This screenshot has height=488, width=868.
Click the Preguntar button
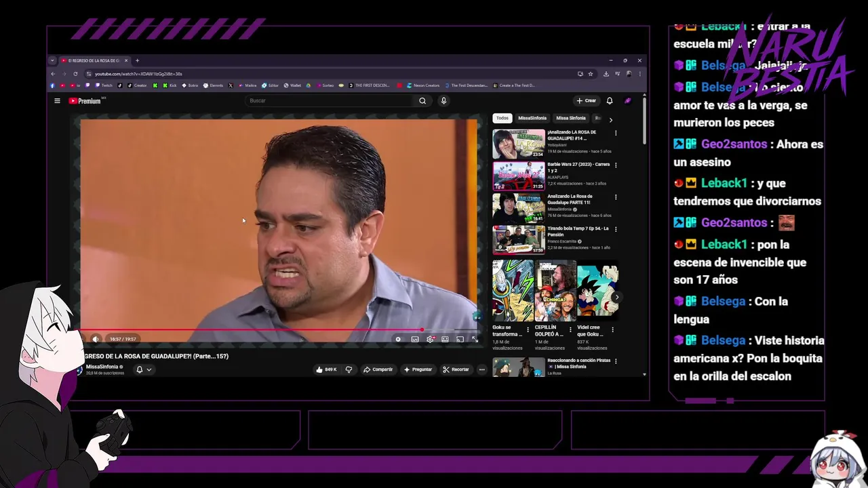click(x=418, y=369)
